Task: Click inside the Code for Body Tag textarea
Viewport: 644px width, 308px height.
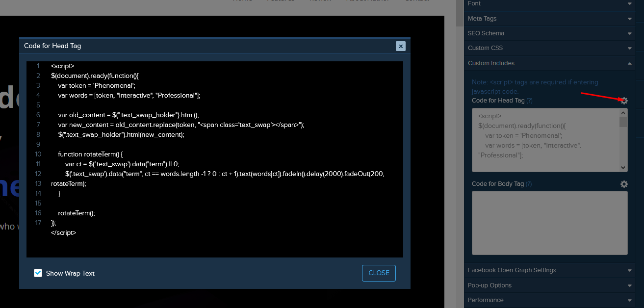Action: click(x=549, y=223)
